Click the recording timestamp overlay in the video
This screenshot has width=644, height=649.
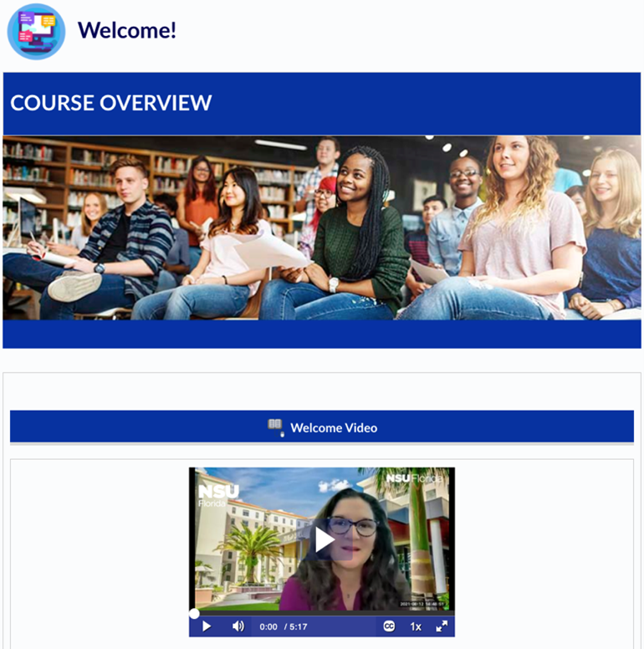(x=422, y=605)
